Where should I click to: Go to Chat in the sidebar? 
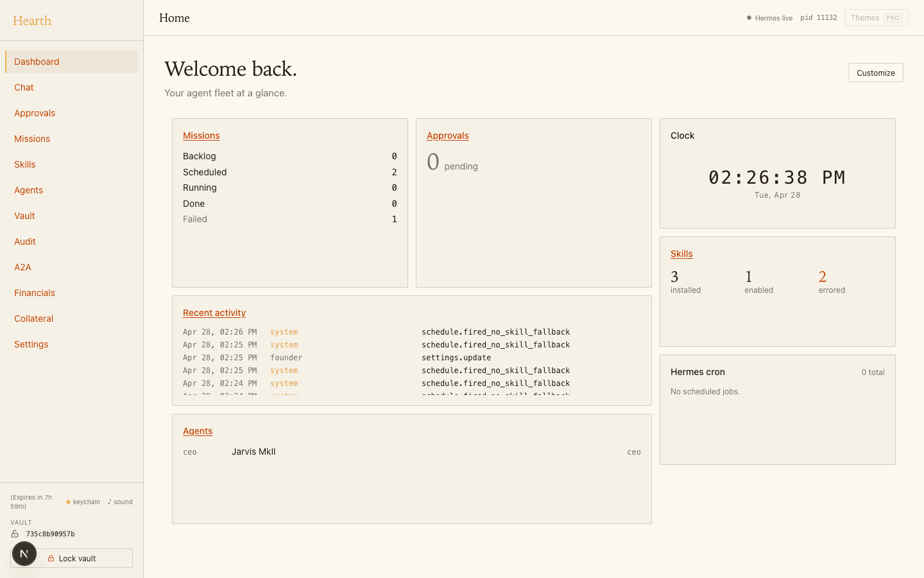(x=71, y=87)
